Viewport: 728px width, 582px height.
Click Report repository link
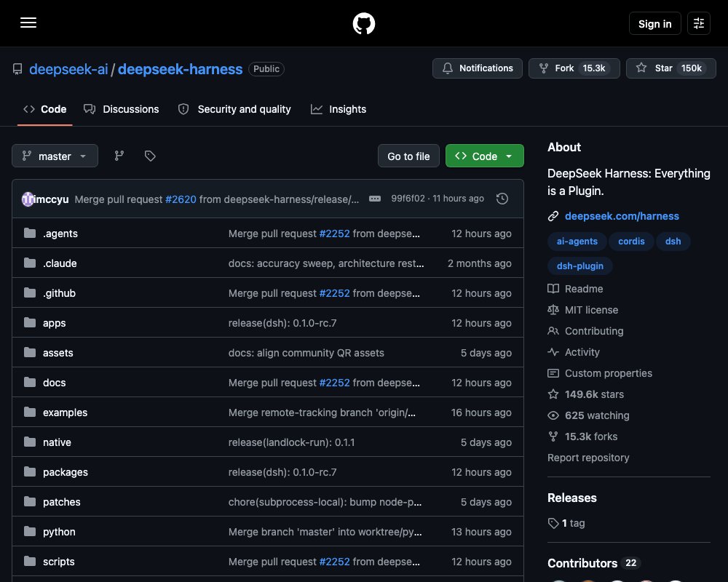click(588, 458)
